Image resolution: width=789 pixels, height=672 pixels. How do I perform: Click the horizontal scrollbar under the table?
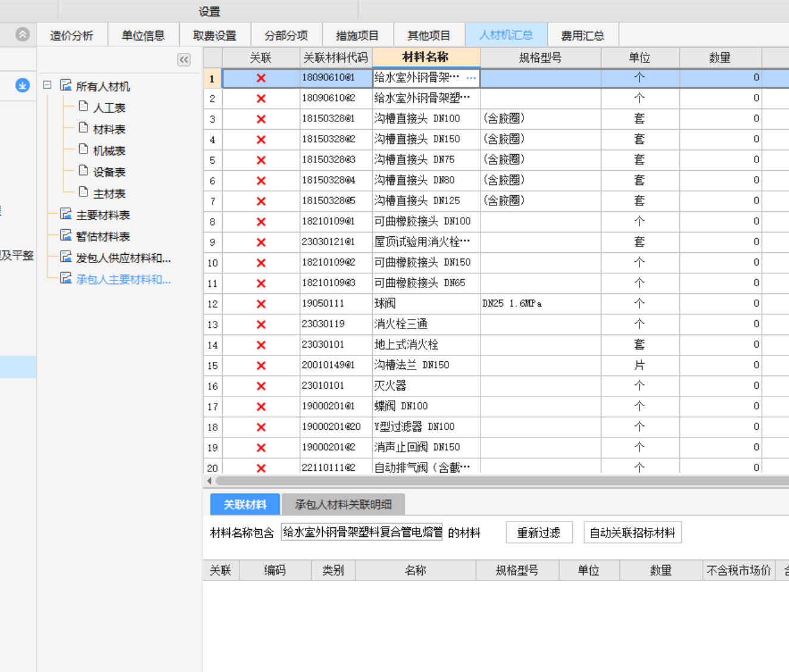(x=502, y=480)
